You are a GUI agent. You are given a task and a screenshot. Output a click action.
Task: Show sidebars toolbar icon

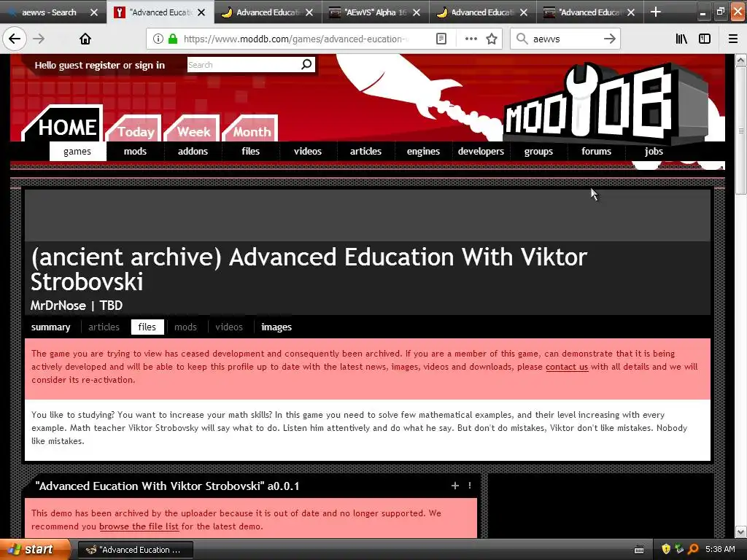tap(705, 39)
